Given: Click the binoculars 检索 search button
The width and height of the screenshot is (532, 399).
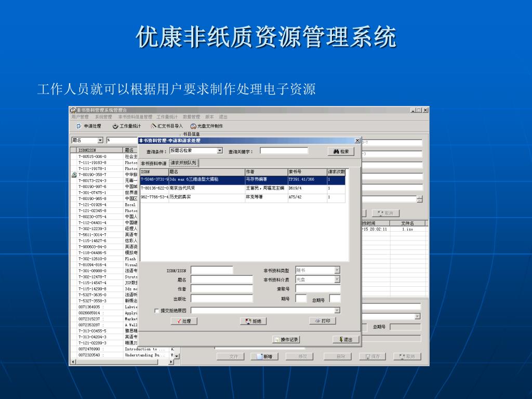Looking at the screenshot, I should click(341, 151).
